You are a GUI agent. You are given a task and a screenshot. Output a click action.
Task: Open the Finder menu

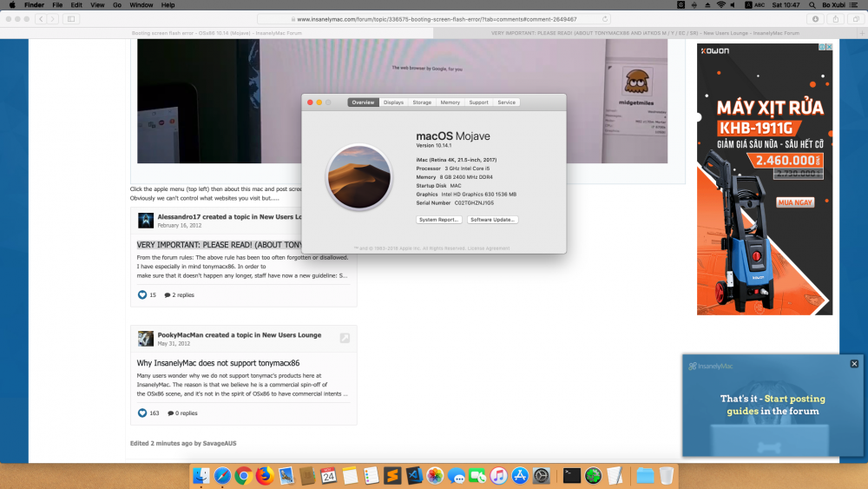click(x=35, y=5)
